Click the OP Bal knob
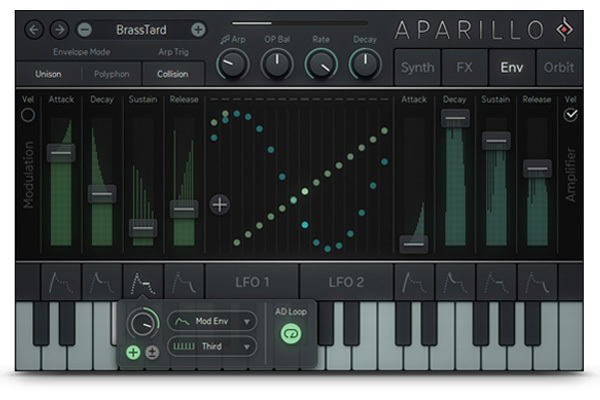The image size is (600, 400). (x=277, y=64)
